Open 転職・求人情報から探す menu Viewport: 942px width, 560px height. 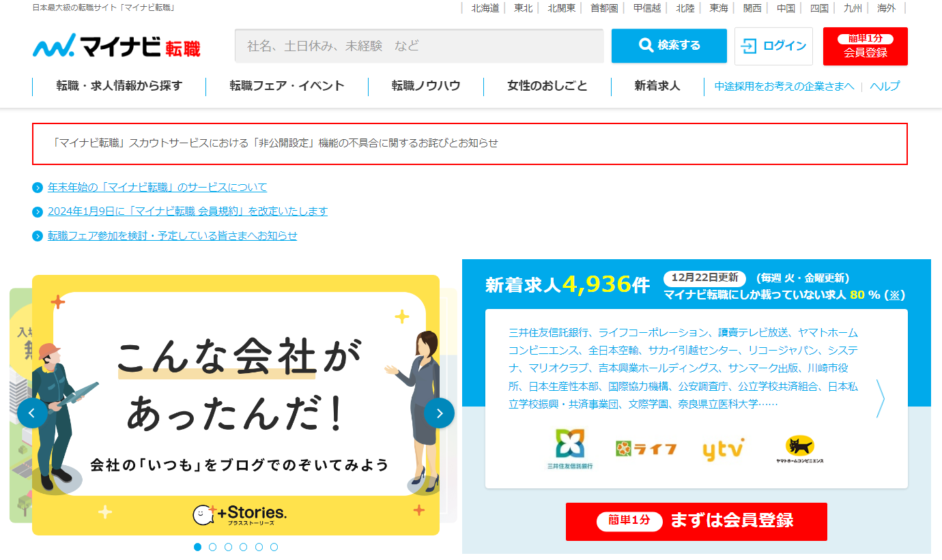(119, 86)
